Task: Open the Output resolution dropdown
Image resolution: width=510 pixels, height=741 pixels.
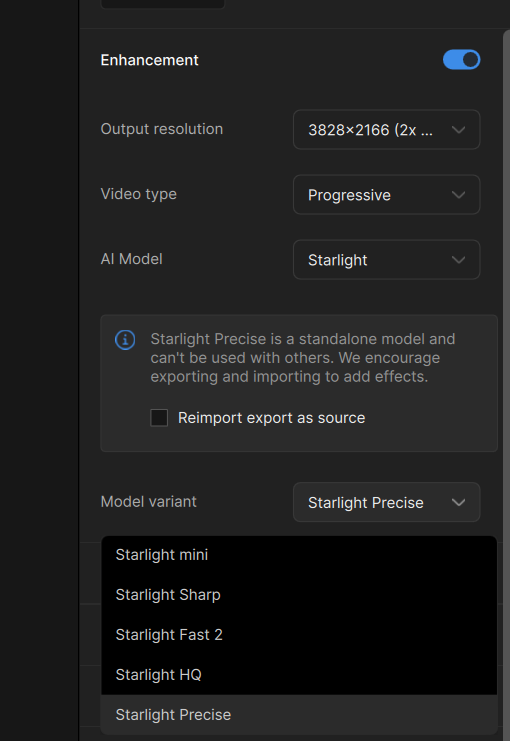Action: 387,129
